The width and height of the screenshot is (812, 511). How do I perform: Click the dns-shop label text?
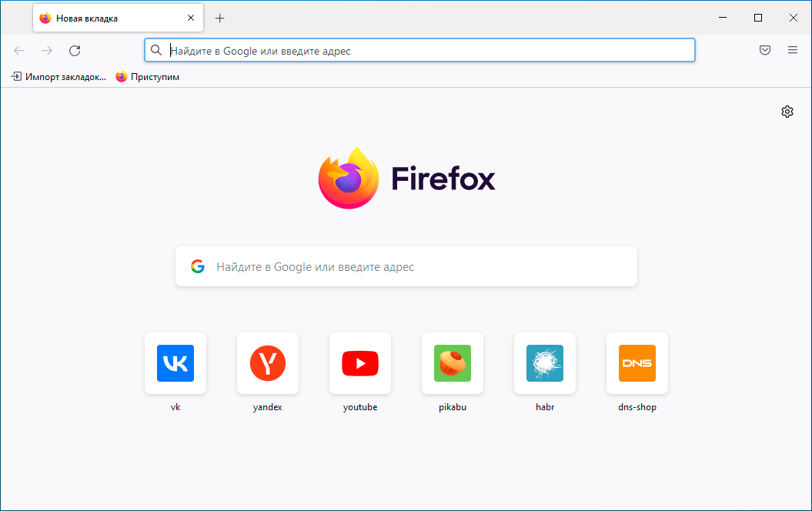pos(637,407)
